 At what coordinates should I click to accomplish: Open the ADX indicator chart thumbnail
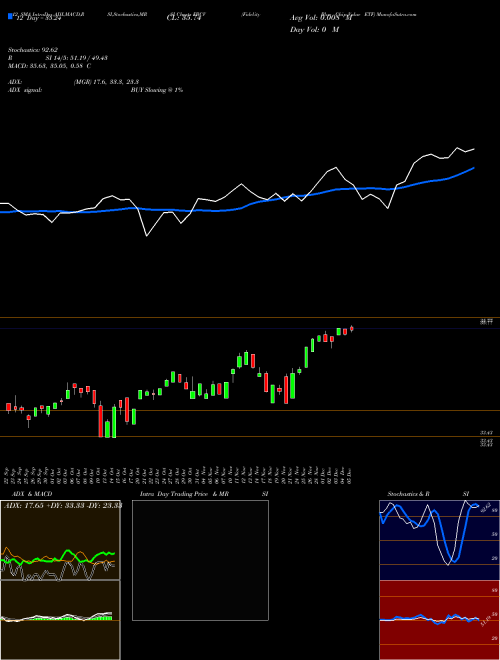[60, 540]
